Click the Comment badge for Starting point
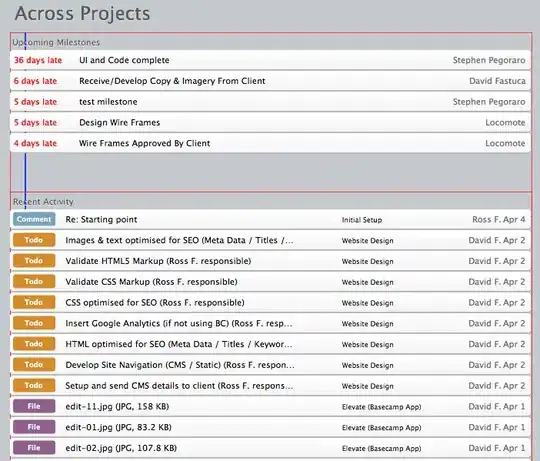Screen dimensions: 540x461 (34, 219)
